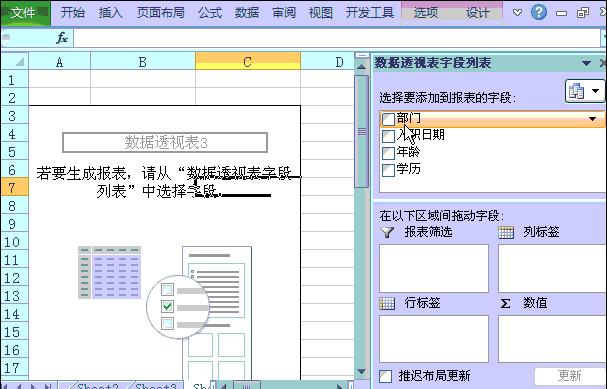
Task: Tick the 部门 field checkbox
Action: (388, 119)
